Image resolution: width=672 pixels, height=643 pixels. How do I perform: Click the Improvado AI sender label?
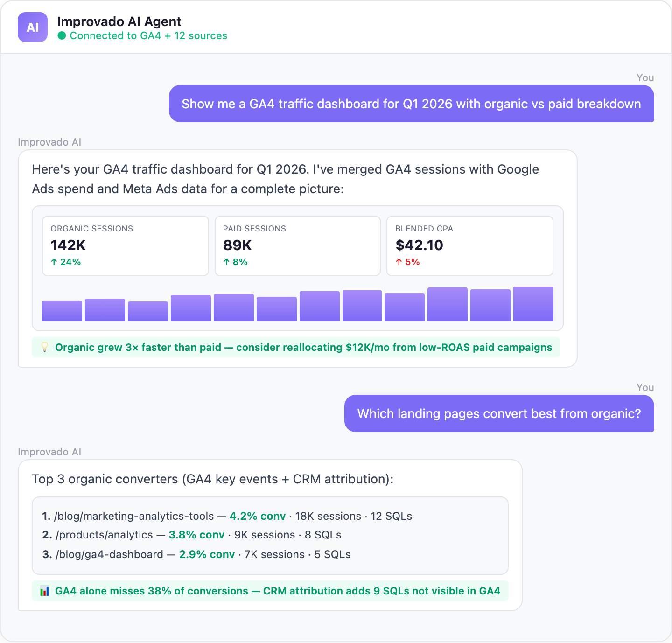click(49, 142)
